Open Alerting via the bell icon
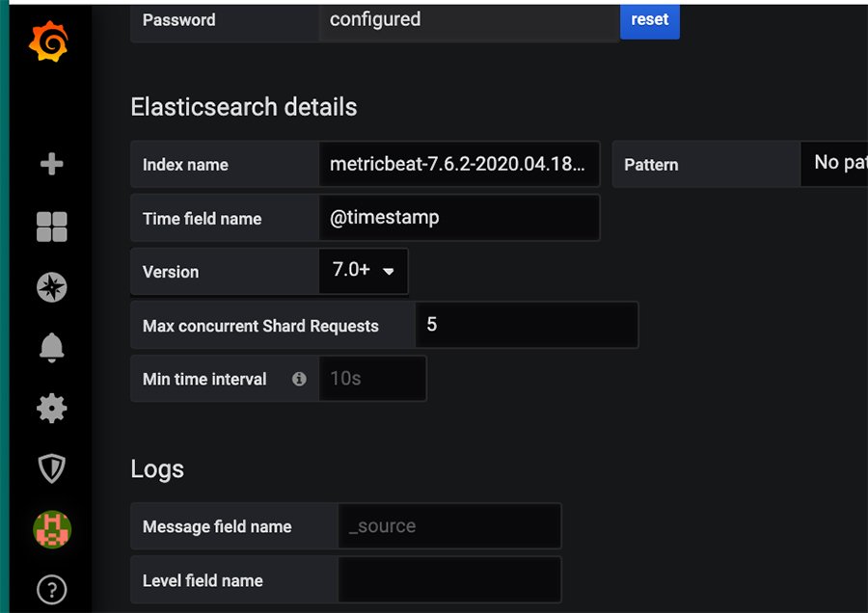Image resolution: width=868 pixels, height=613 pixels. coord(50,347)
